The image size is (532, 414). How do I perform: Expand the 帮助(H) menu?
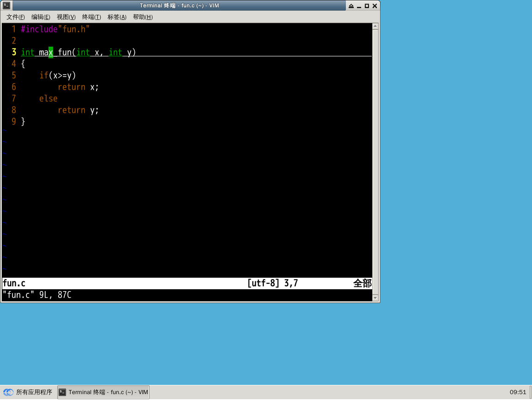click(143, 17)
